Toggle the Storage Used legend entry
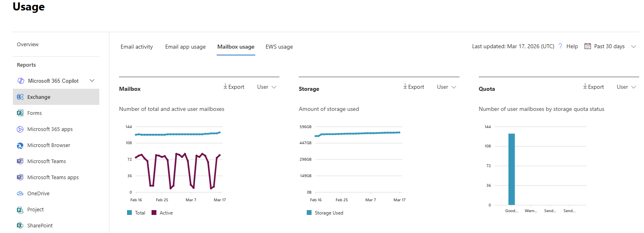The image size is (644, 233). [325, 213]
